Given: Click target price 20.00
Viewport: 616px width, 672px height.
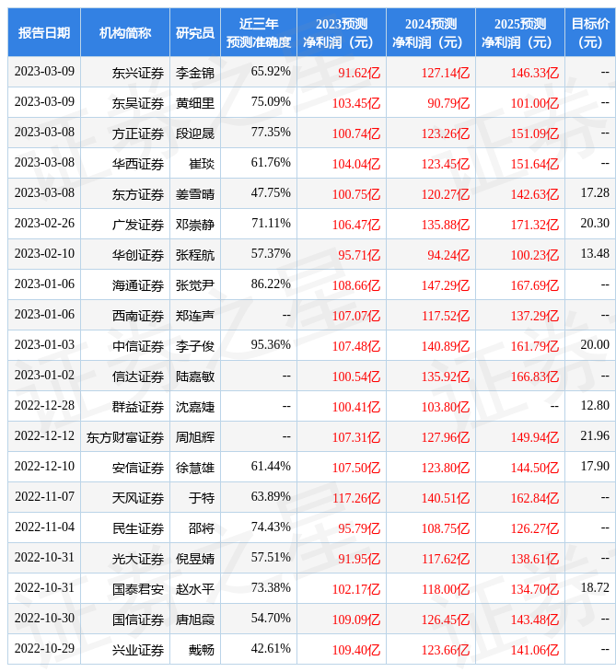Looking at the screenshot, I should coord(595,344).
